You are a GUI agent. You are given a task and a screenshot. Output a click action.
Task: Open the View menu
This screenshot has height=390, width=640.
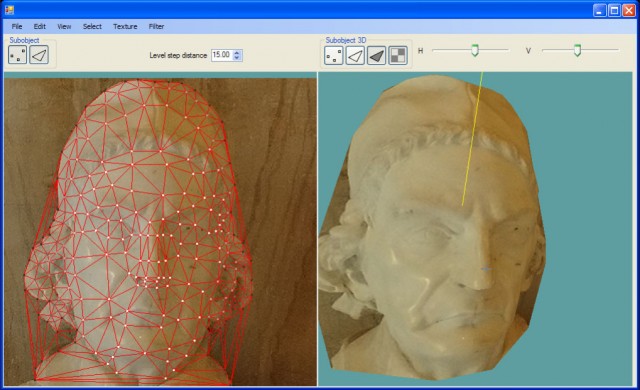64,26
